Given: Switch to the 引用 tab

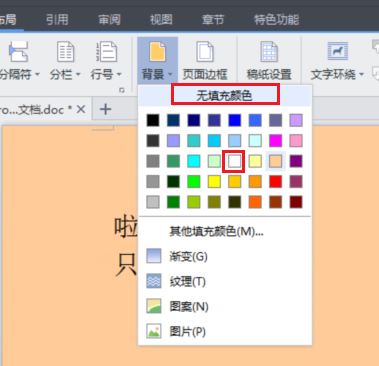Looking at the screenshot, I should click(x=57, y=20).
